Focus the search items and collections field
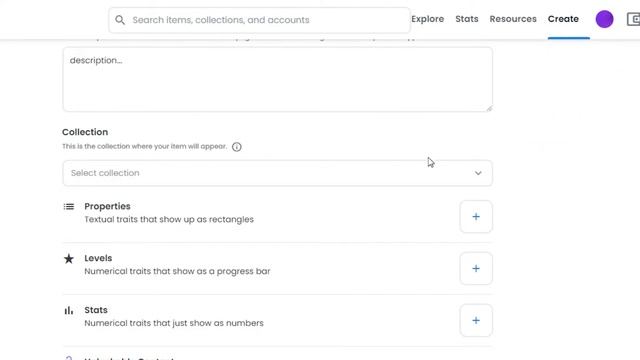 click(x=259, y=20)
